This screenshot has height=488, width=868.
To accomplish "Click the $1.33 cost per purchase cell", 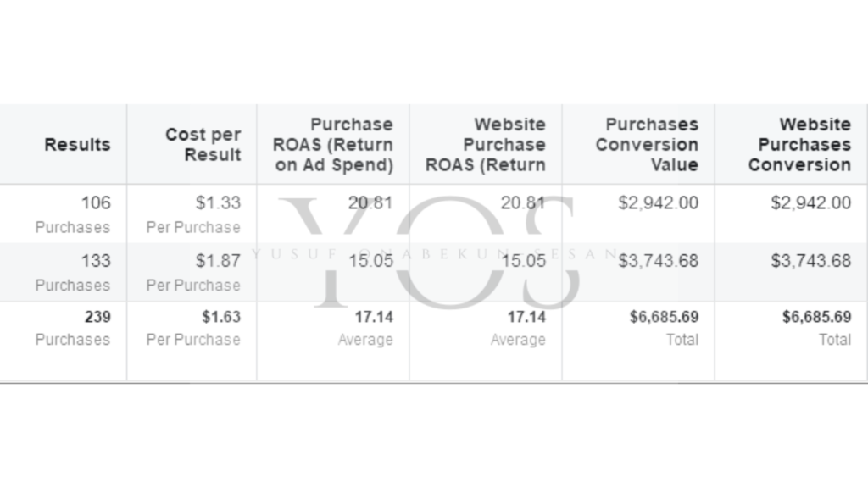I will pyautogui.click(x=193, y=214).
